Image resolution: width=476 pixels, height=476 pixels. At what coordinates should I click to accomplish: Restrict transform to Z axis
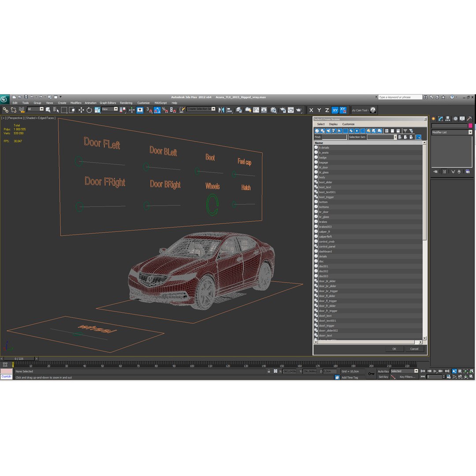click(x=327, y=110)
